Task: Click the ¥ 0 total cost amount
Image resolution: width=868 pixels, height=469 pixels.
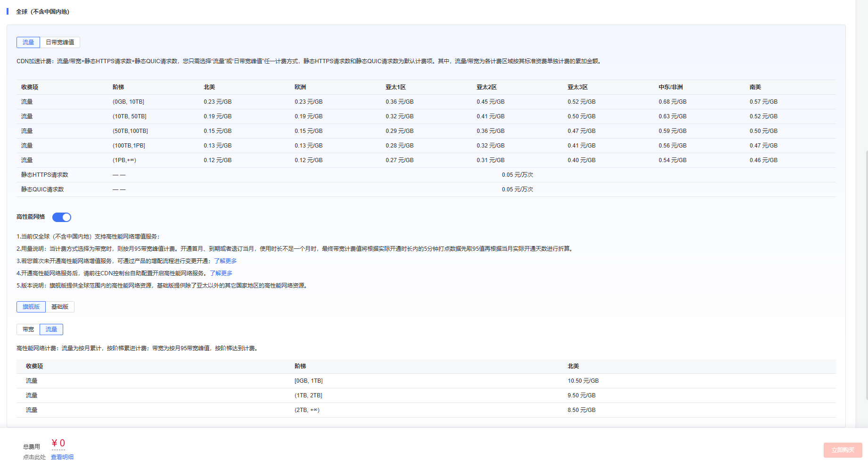Action: [x=58, y=443]
